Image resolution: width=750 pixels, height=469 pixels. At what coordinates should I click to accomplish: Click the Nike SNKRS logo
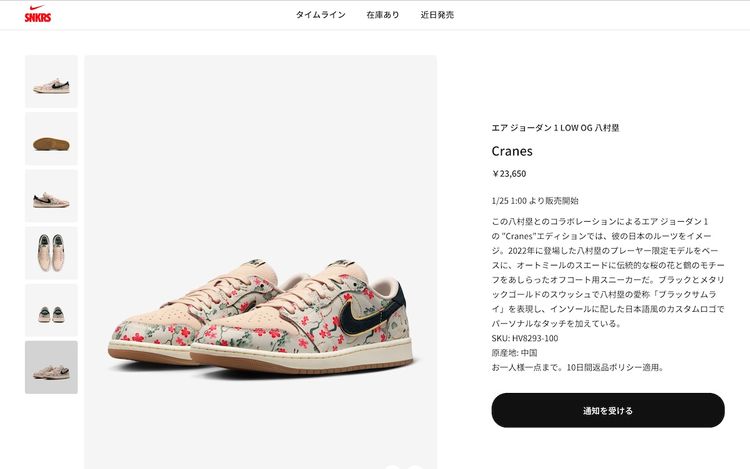point(38,14)
